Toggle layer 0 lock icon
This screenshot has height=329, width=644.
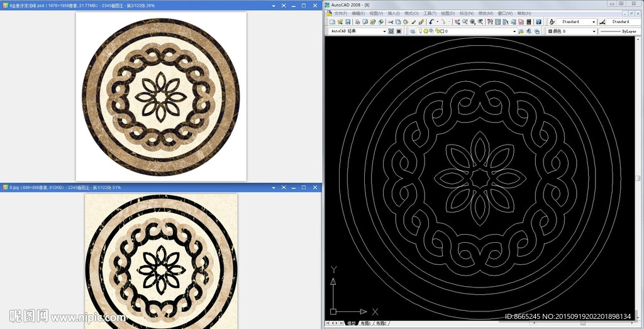pos(436,31)
